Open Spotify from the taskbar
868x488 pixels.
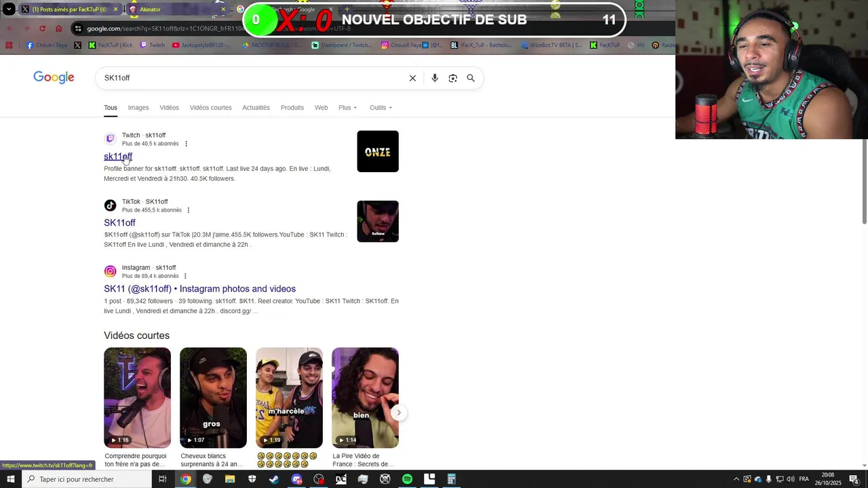[x=407, y=479]
